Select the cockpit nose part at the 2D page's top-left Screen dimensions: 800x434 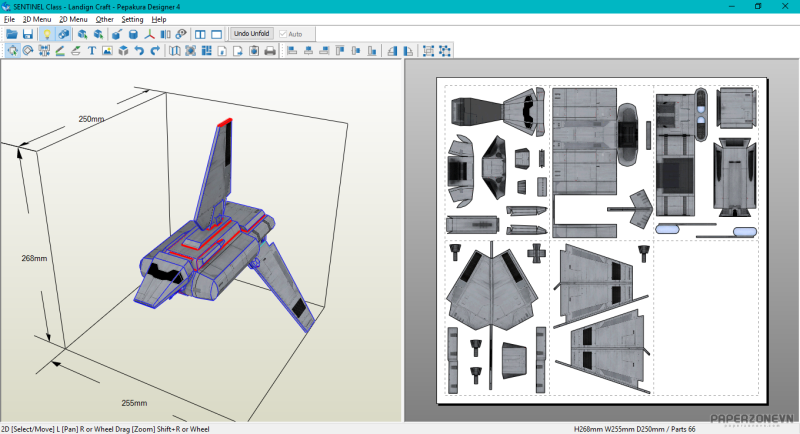click(x=497, y=111)
